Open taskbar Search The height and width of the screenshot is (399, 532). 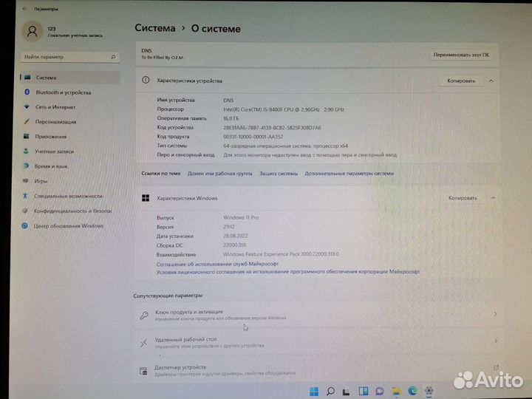tap(330, 392)
